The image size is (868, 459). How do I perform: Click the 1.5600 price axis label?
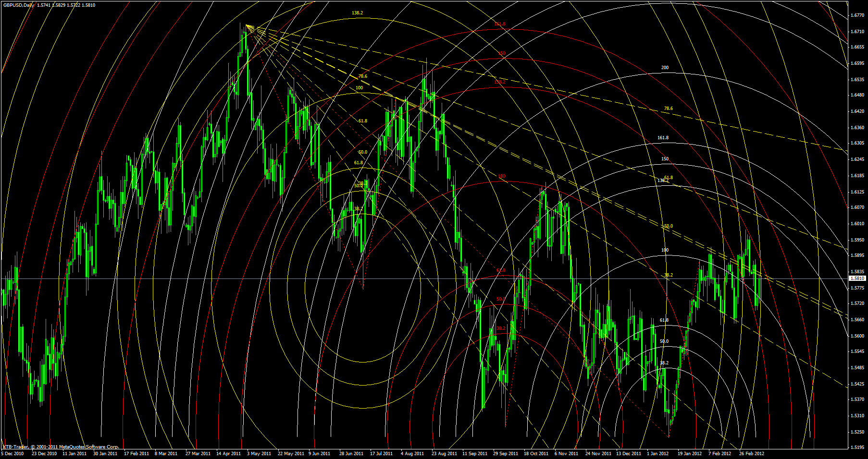857,336
